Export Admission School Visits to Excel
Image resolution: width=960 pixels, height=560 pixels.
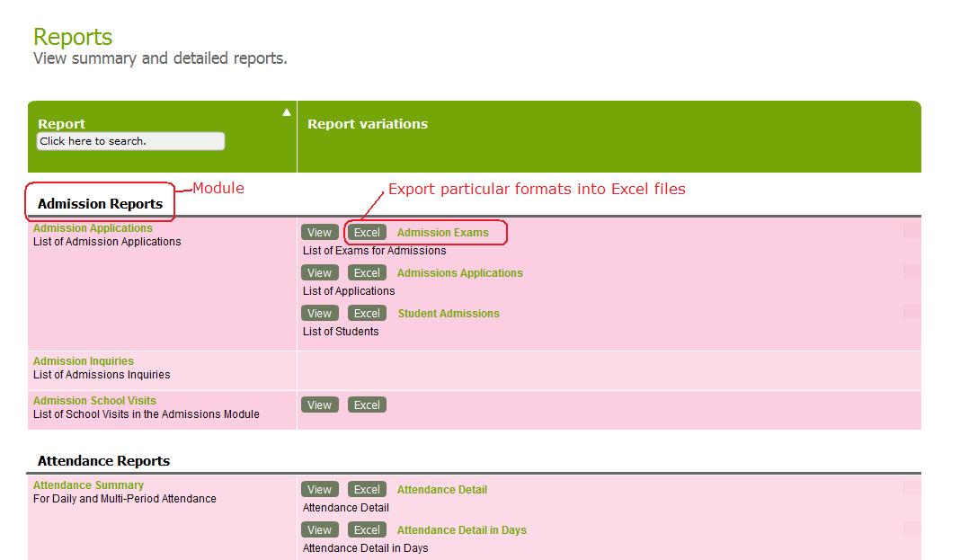coord(367,404)
